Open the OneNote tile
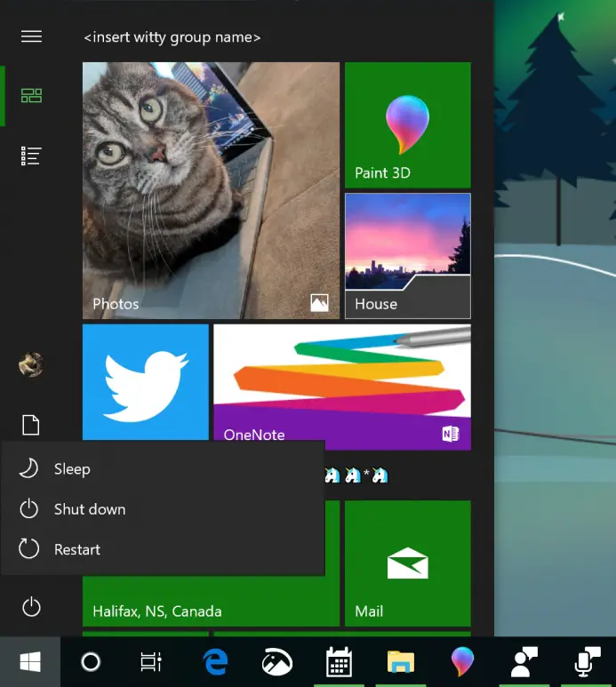This screenshot has height=687, width=616. [342, 387]
